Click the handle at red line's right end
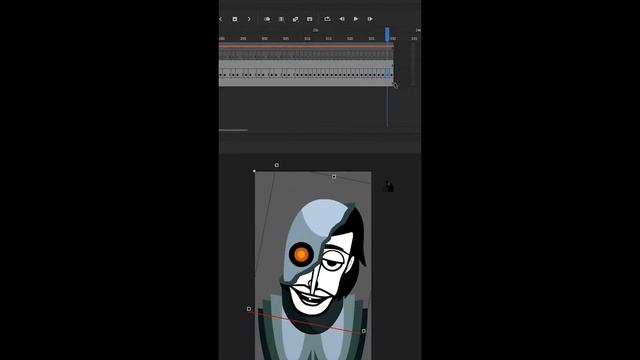Viewport: 640px width, 360px height. pos(364,331)
